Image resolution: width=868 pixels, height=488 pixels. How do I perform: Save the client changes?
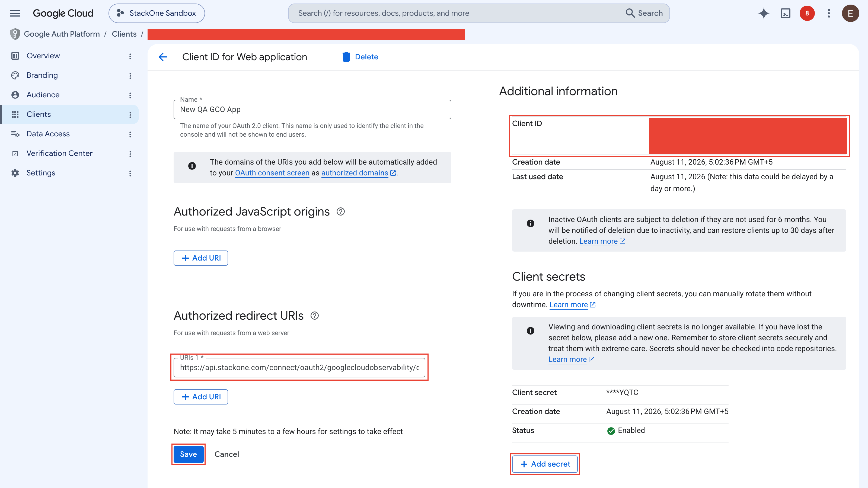click(188, 454)
